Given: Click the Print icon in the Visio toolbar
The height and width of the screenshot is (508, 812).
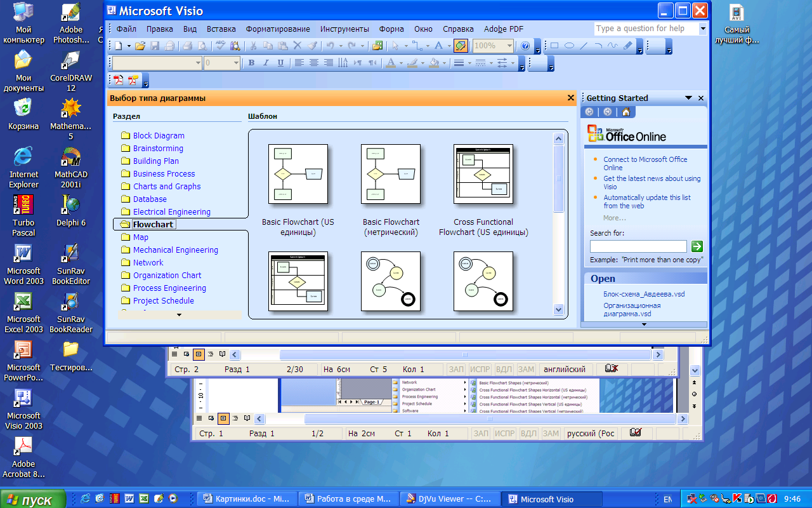Looking at the screenshot, I should point(187,46).
